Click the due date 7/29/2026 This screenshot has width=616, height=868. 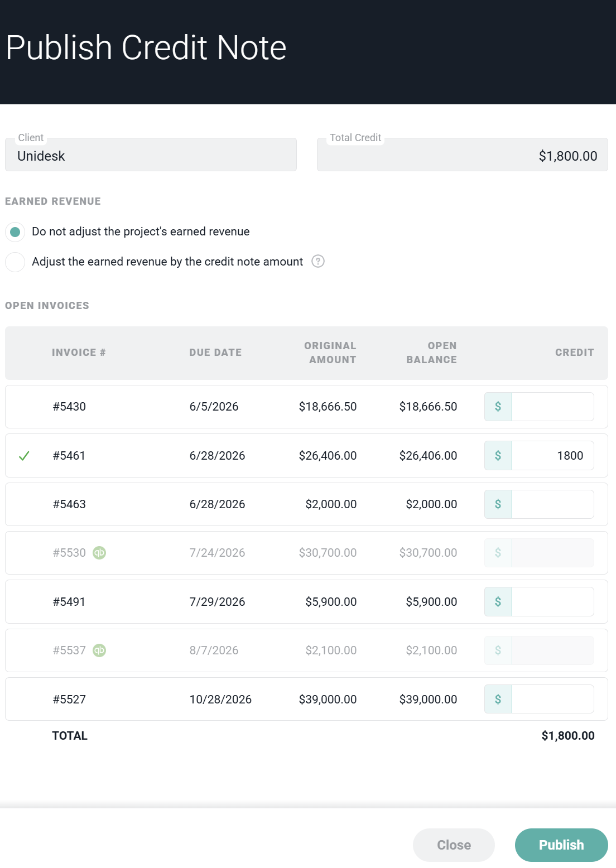[217, 602]
